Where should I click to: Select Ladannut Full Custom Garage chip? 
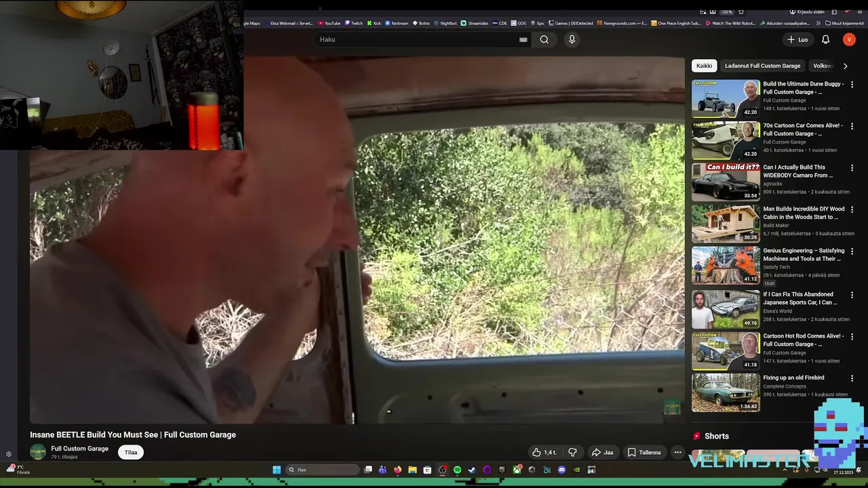coord(762,66)
